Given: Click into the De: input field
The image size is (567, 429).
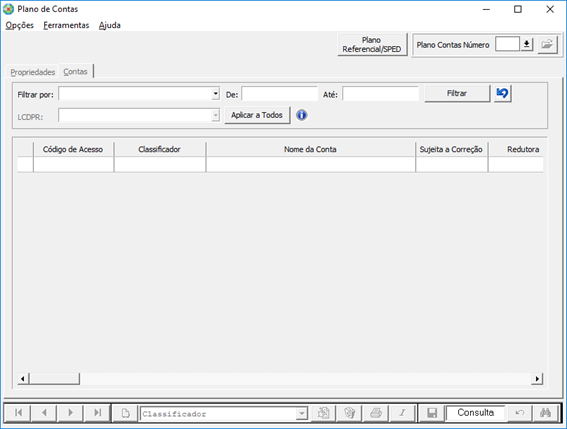Looking at the screenshot, I should pos(280,94).
